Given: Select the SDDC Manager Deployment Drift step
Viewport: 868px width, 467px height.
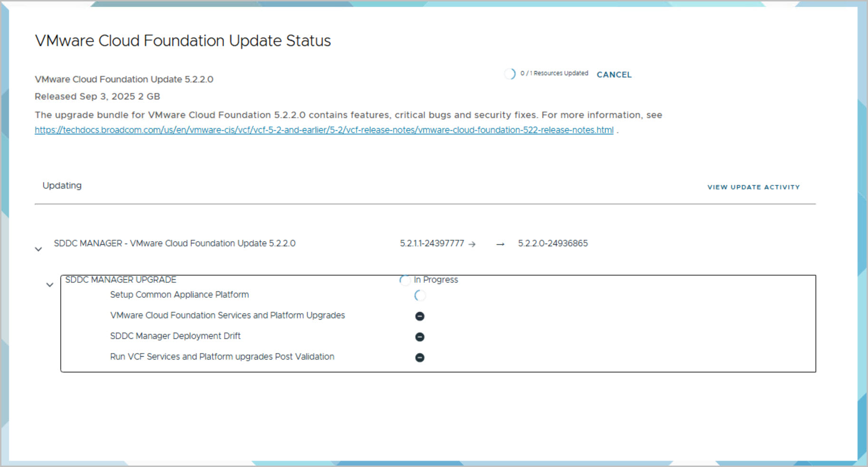Looking at the screenshot, I should pyautogui.click(x=175, y=336).
